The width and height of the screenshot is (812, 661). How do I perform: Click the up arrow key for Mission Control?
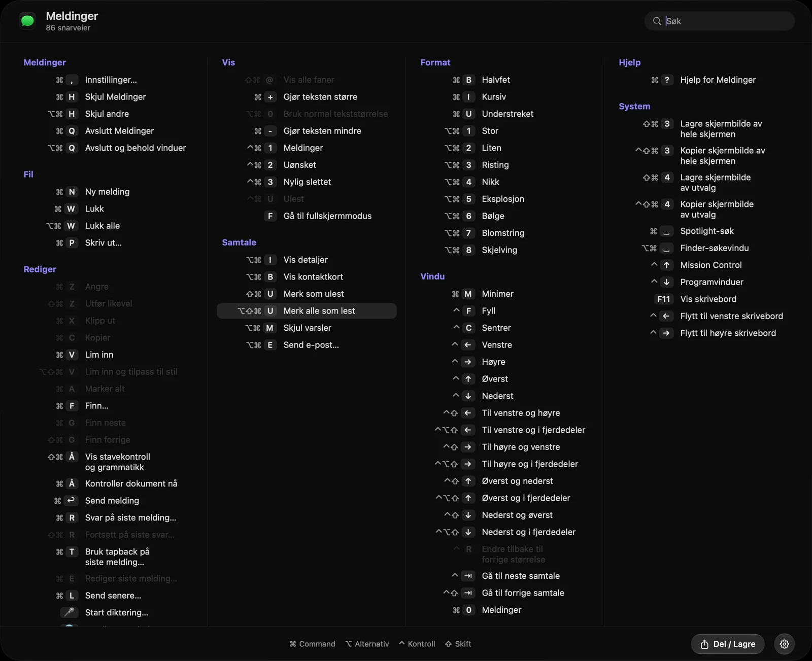point(666,265)
